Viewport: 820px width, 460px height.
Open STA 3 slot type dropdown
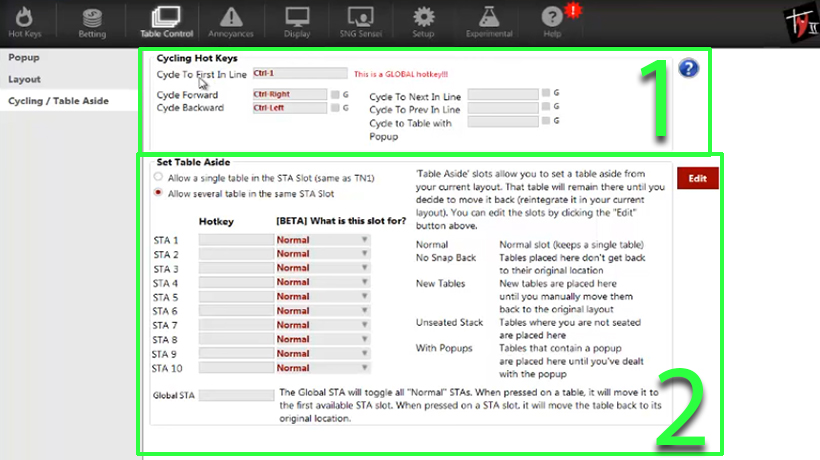pos(323,268)
